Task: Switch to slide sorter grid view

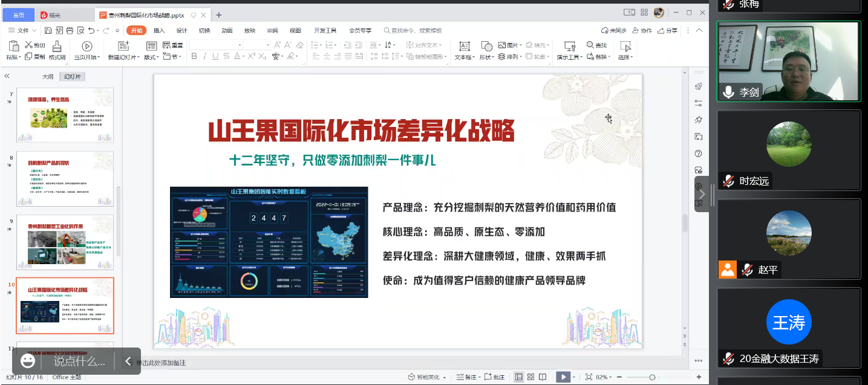Action: pos(531,377)
